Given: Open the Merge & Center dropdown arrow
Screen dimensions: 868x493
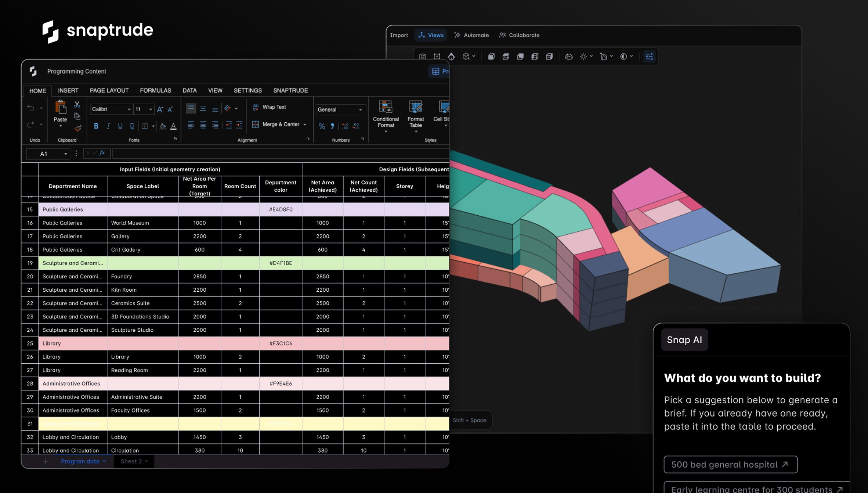Looking at the screenshot, I should [x=305, y=125].
